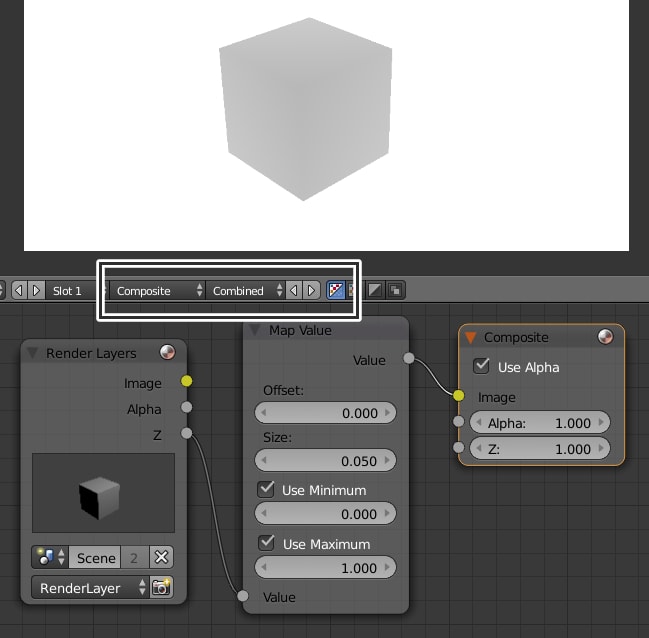Step to next render pass arrow
Screen dimensions: 649x638
(x=311, y=291)
